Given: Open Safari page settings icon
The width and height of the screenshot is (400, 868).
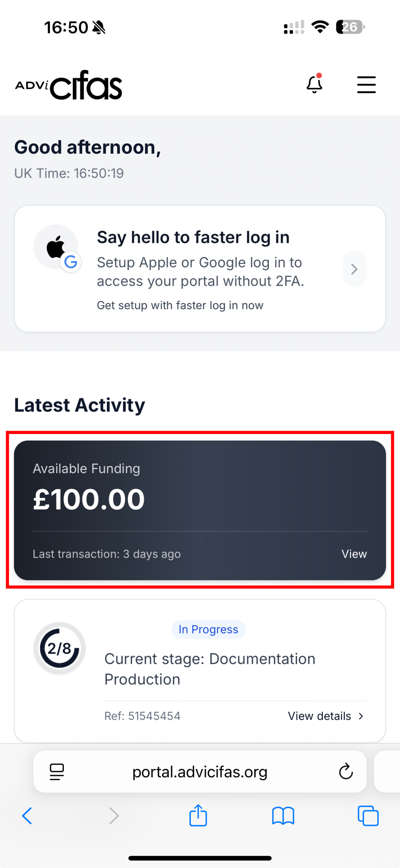Looking at the screenshot, I should click(57, 772).
